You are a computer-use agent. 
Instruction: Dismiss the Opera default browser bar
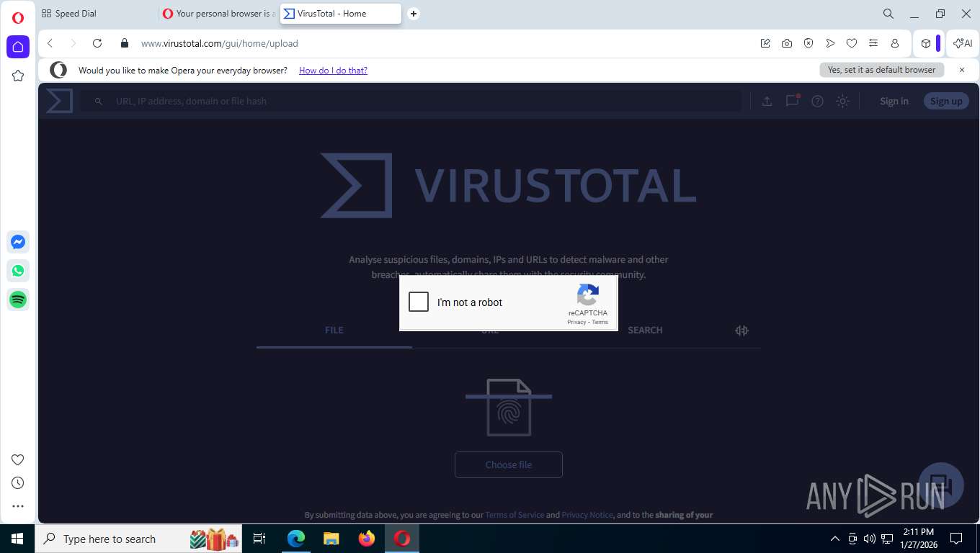(962, 70)
